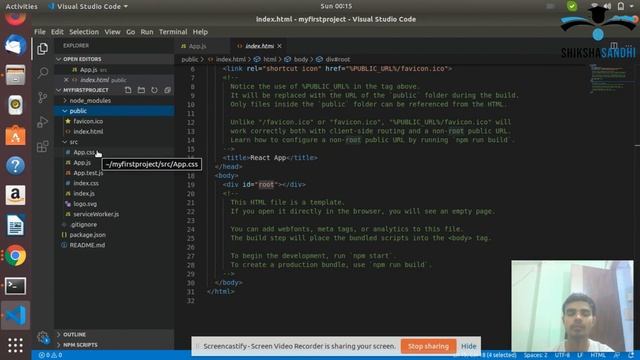
Task: Open the Selection menu
Action: [84, 32]
